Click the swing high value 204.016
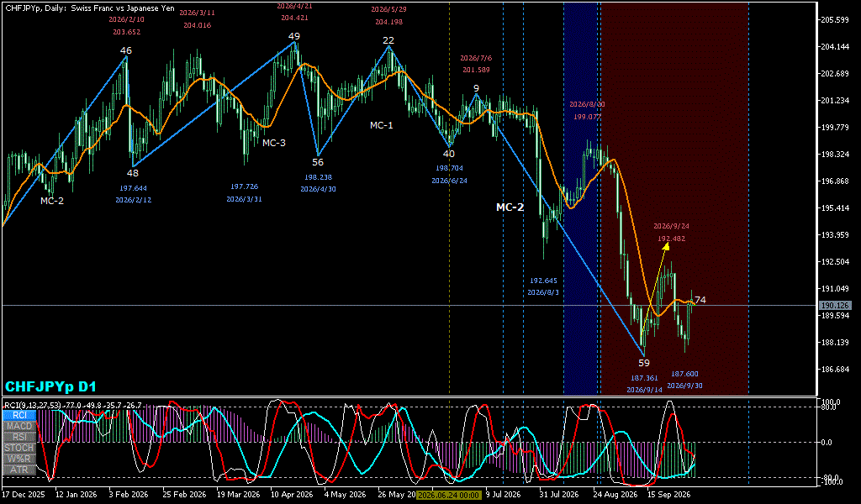 (197, 25)
